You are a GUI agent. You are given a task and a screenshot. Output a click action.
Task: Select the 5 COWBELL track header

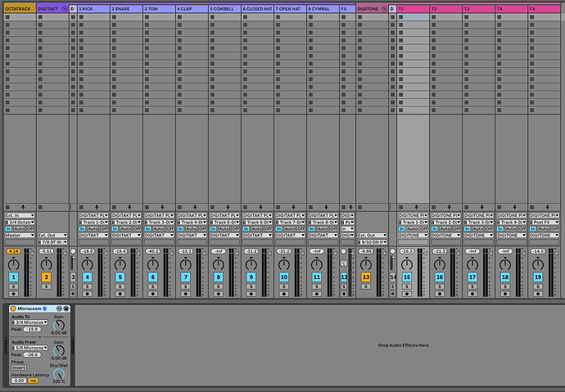[223, 8]
